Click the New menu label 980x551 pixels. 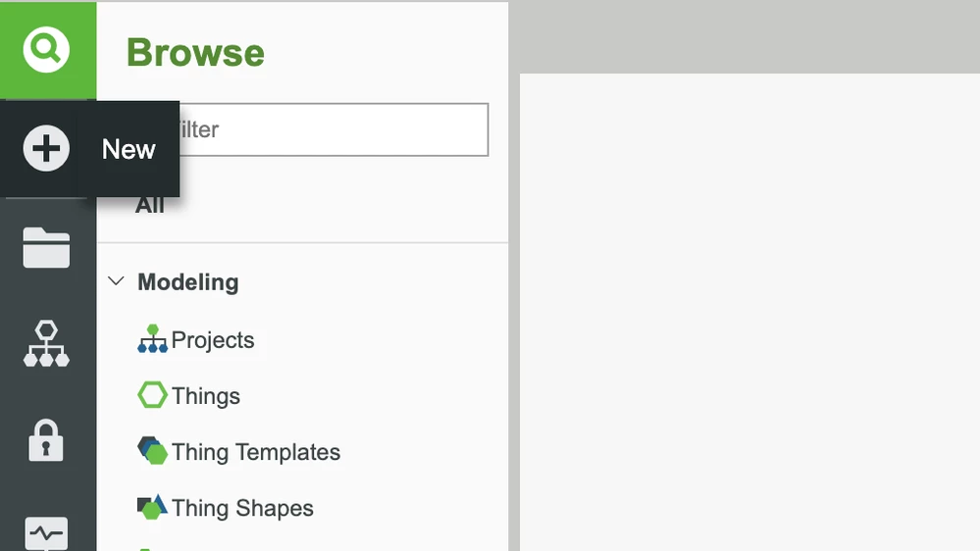pyautogui.click(x=129, y=149)
